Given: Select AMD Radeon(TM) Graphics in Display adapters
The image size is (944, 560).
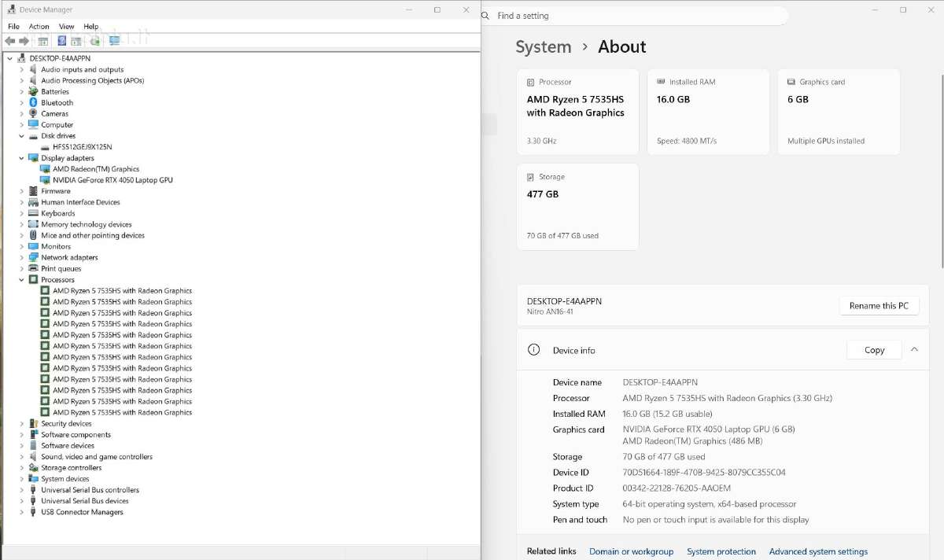Looking at the screenshot, I should (96, 169).
